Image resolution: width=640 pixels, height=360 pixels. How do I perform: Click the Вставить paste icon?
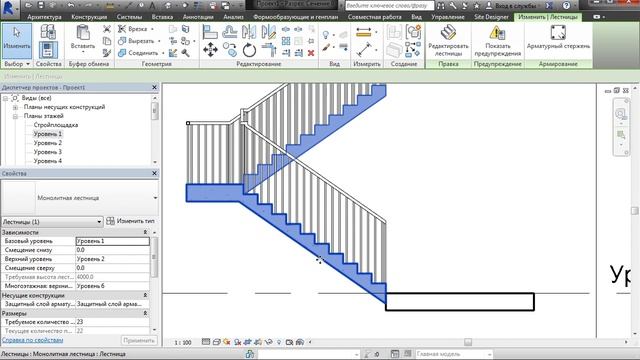coord(83,32)
